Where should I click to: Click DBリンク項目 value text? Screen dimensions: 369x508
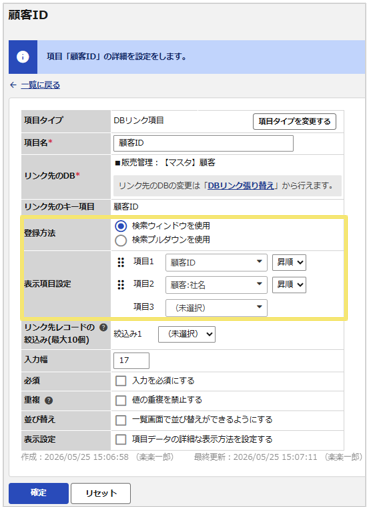pos(139,120)
